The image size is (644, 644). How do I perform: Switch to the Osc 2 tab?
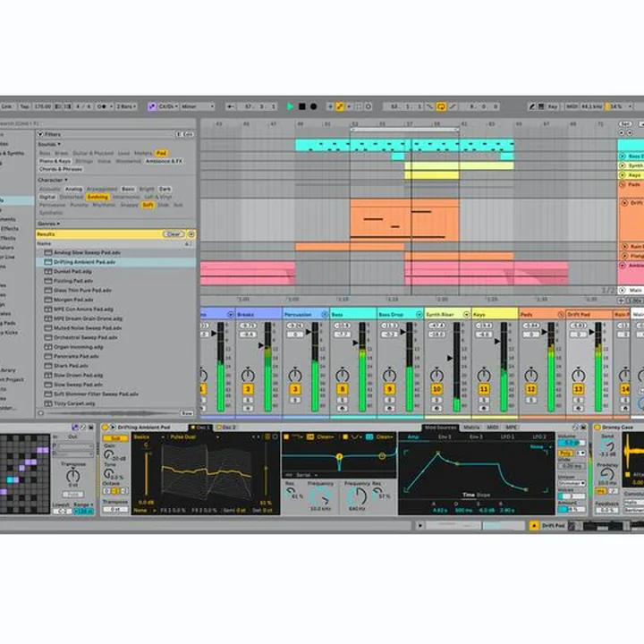pos(226,428)
